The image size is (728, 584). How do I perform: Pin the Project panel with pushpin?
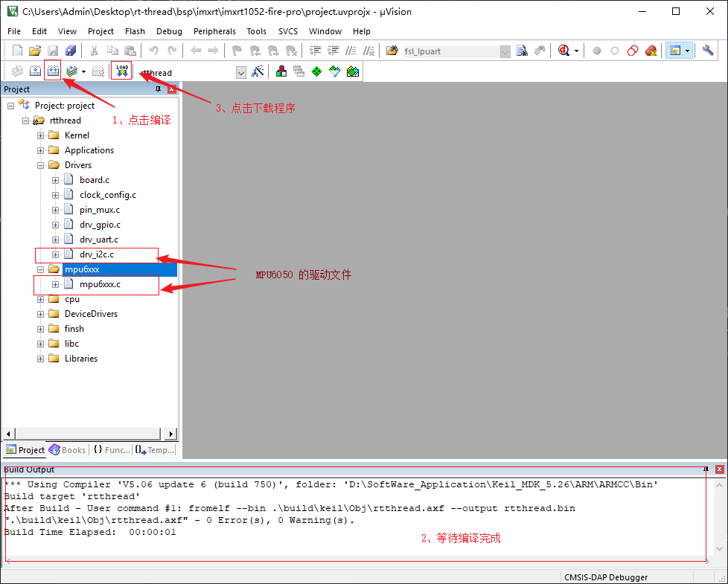(158, 89)
